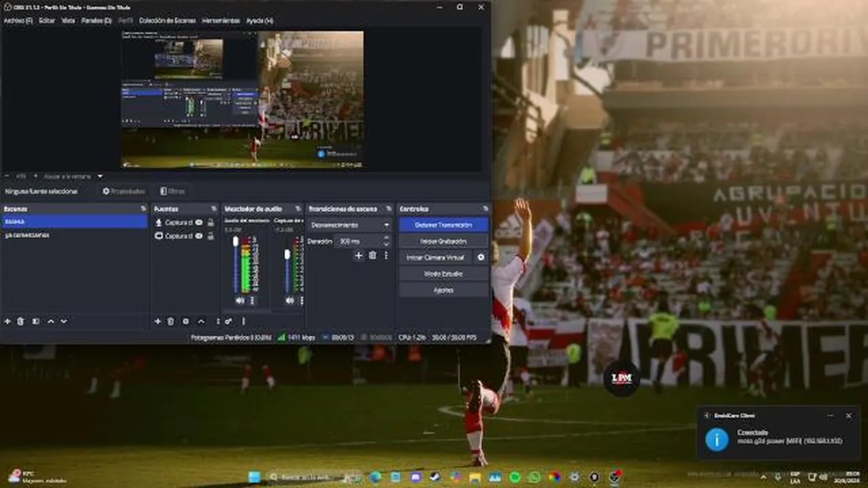This screenshot has height=488, width=868.
Task: Open virtual camera settings gear
Action: 481,258
